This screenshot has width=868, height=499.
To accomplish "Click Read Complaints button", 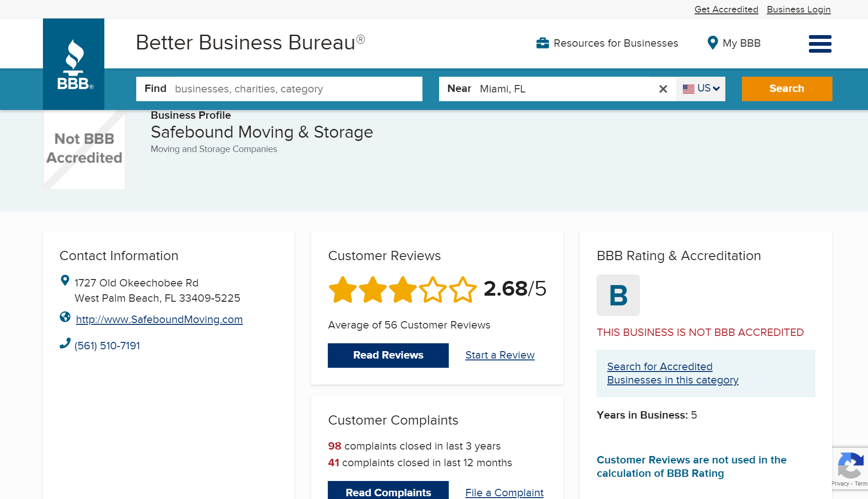I will click(388, 491).
